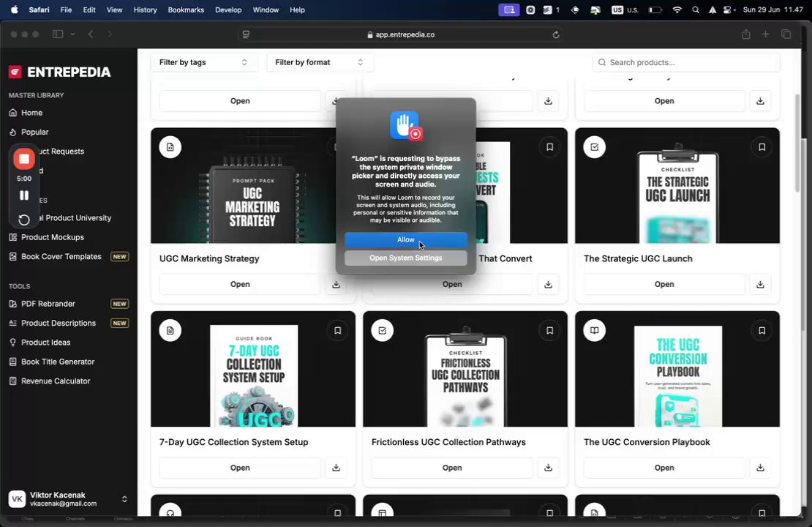Toggle the Safari sidebar
Viewport: 812px width, 527px height.
pyautogui.click(x=58, y=34)
